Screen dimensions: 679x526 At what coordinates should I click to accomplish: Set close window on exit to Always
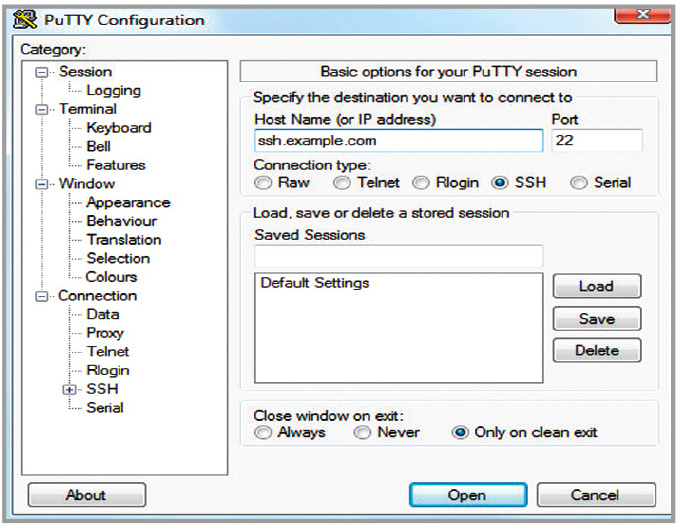coord(263,432)
